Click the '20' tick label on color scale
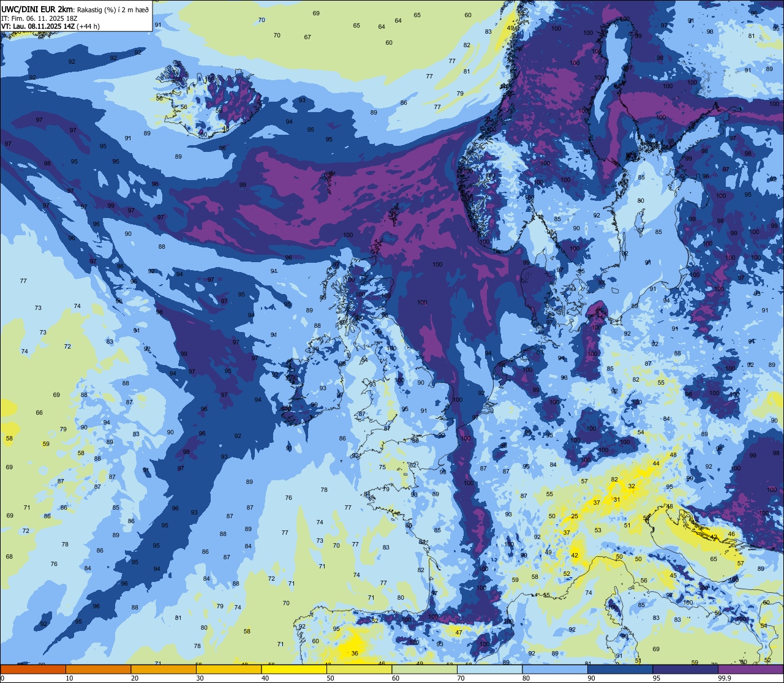 point(134,678)
